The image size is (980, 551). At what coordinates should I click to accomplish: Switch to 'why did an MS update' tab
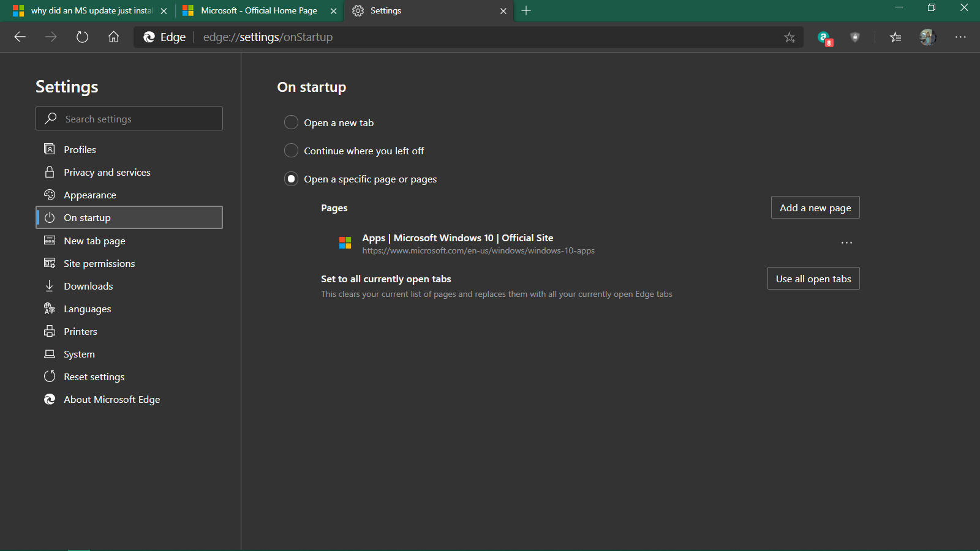91,10
